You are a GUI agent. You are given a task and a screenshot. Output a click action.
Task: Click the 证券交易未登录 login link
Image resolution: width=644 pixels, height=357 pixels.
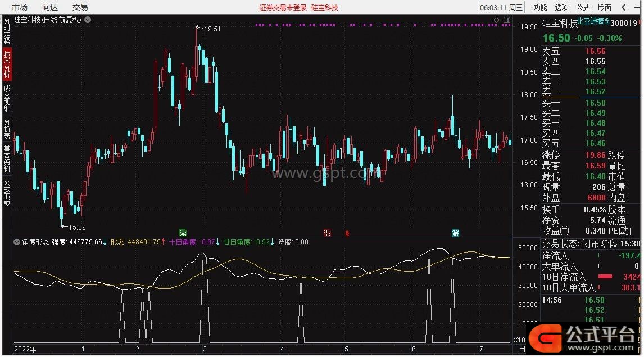pyautogui.click(x=283, y=8)
